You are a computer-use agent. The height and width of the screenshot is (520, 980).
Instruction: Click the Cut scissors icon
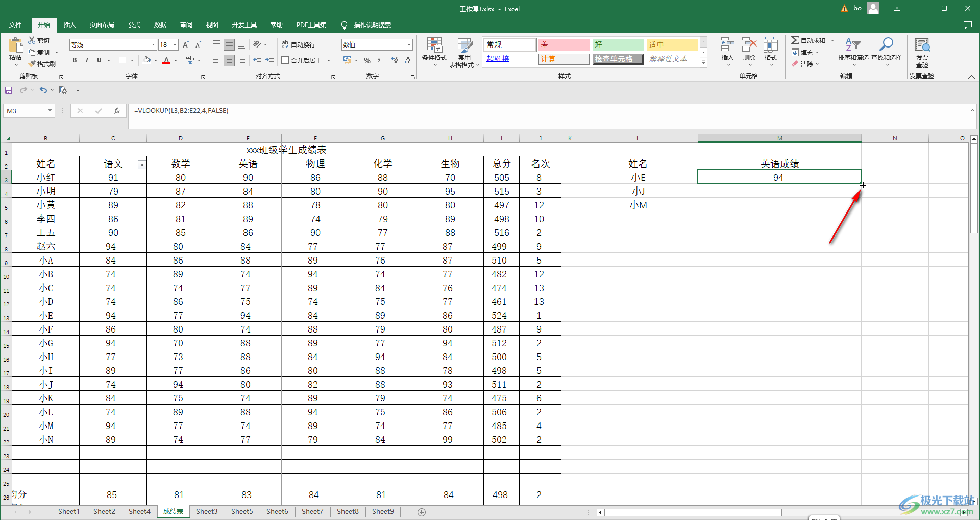tap(32, 40)
